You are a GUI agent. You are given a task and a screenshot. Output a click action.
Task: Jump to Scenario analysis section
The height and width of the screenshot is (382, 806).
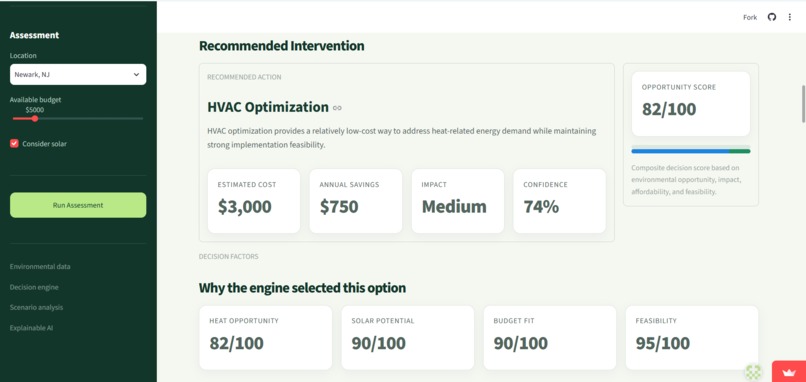coord(36,307)
